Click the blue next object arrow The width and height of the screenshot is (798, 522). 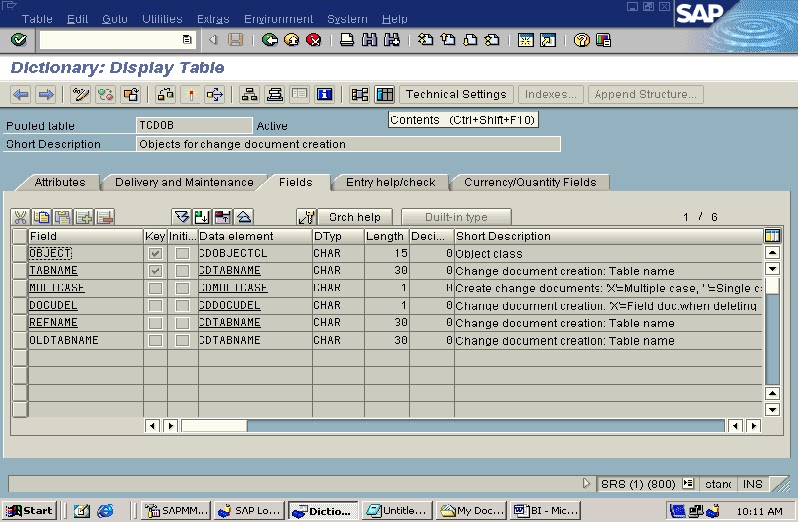tap(46, 94)
